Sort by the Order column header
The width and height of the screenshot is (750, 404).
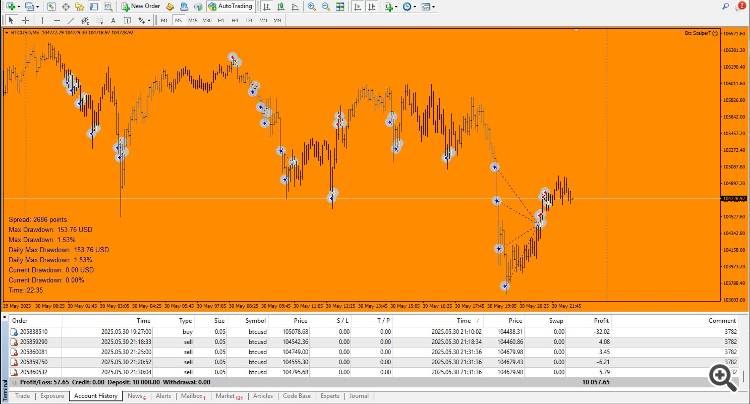pyautogui.click(x=20, y=321)
